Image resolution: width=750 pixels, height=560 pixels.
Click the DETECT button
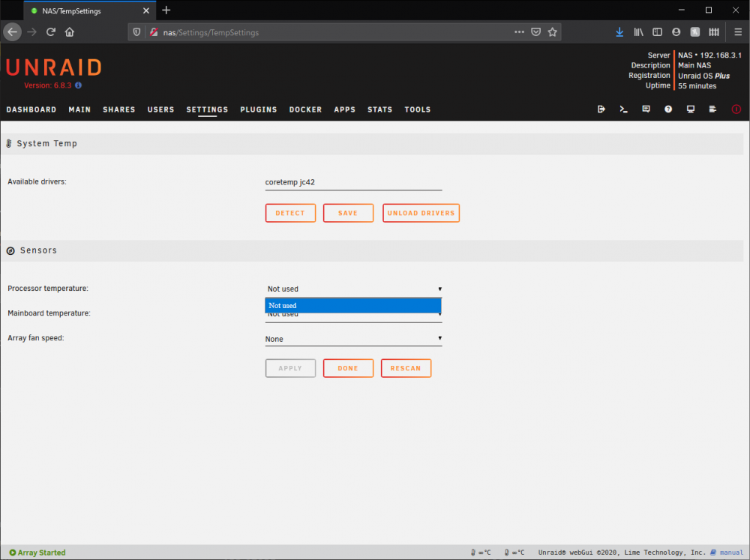[290, 213]
